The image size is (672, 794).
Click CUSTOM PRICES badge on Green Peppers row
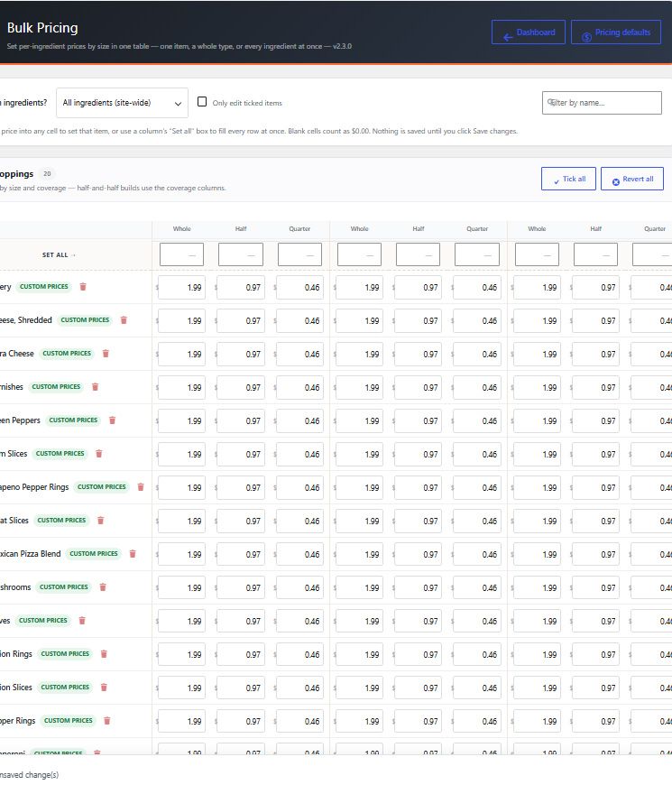73,420
